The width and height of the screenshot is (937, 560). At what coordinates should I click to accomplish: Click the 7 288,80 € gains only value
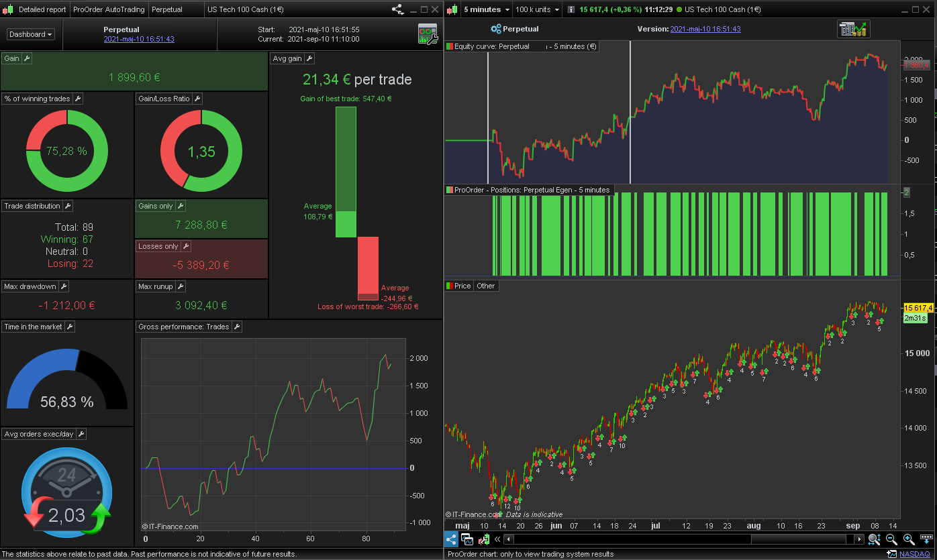click(x=201, y=225)
